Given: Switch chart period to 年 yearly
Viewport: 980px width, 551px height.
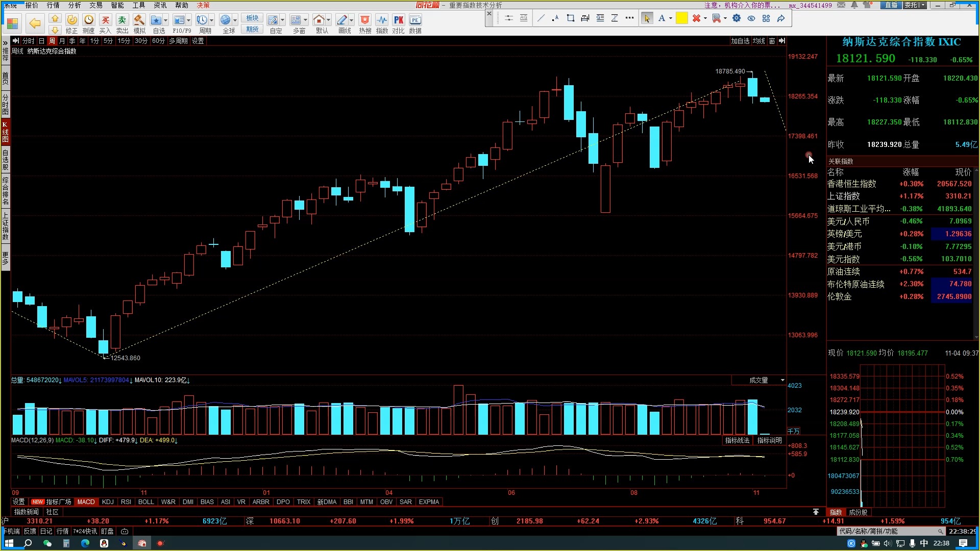Looking at the screenshot, I should coord(82,41).
